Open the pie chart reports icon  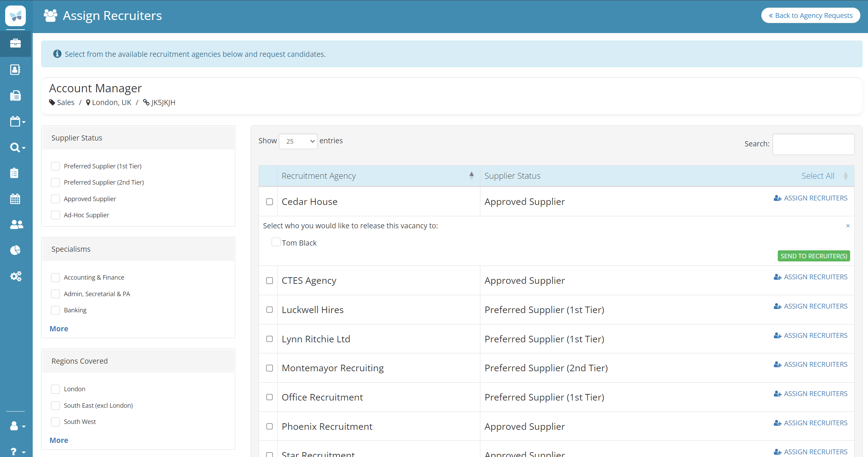(15, 250)
